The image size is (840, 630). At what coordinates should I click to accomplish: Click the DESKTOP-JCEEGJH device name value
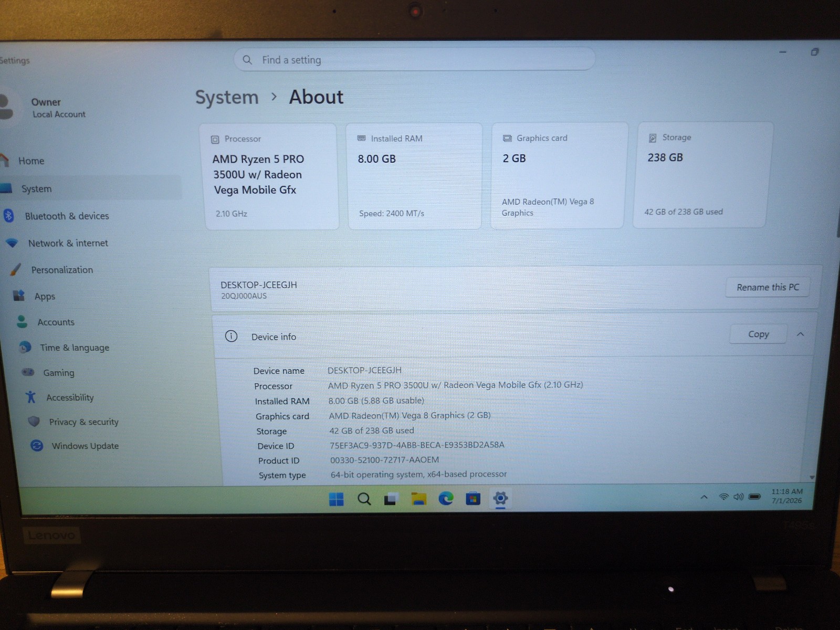pyautogui.click(x=364, y=370)
